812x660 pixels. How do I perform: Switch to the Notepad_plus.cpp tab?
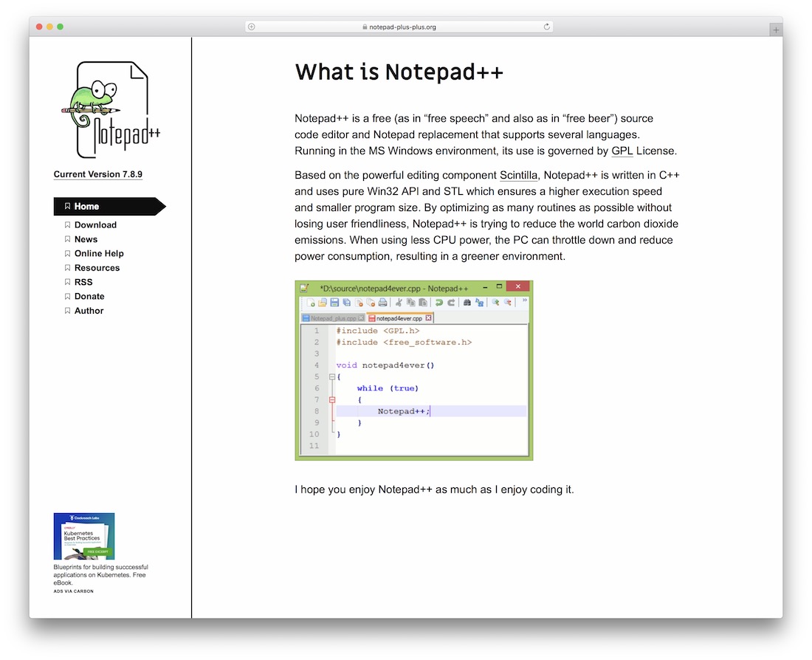[332, 318]
